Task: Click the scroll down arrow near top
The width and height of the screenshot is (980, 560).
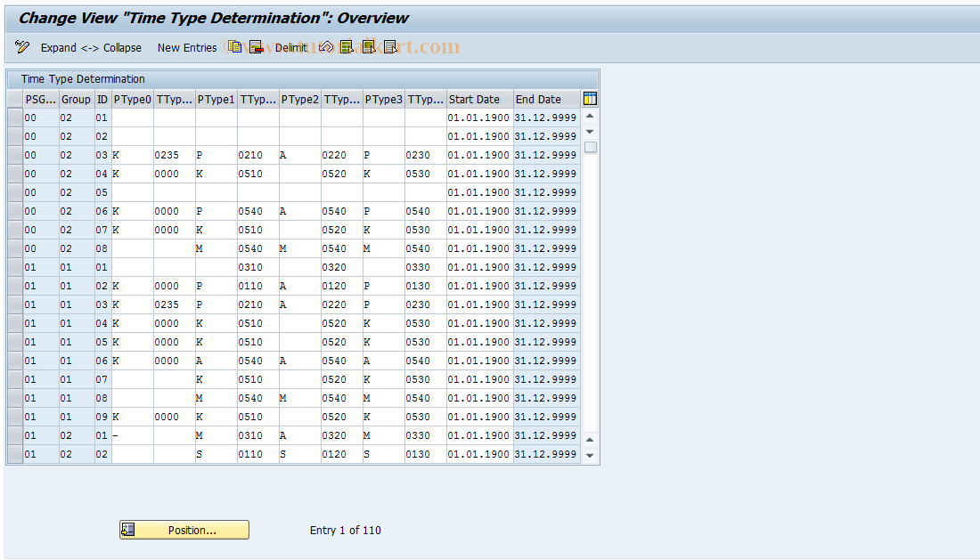Action: [x=590, y=132]
